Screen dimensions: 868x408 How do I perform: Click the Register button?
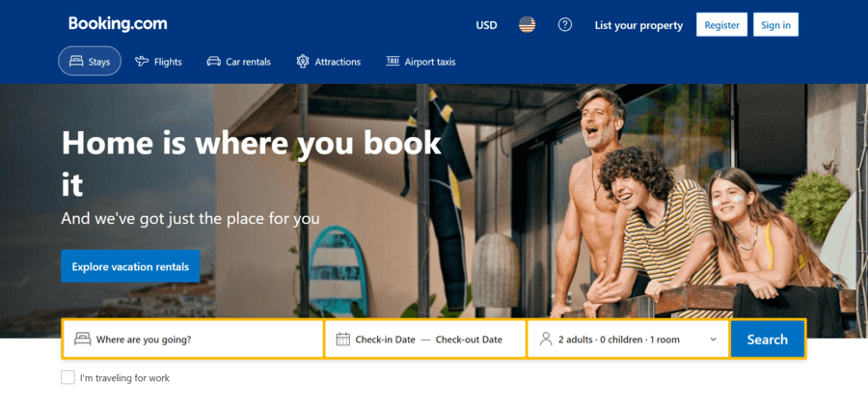coord(721,24)
